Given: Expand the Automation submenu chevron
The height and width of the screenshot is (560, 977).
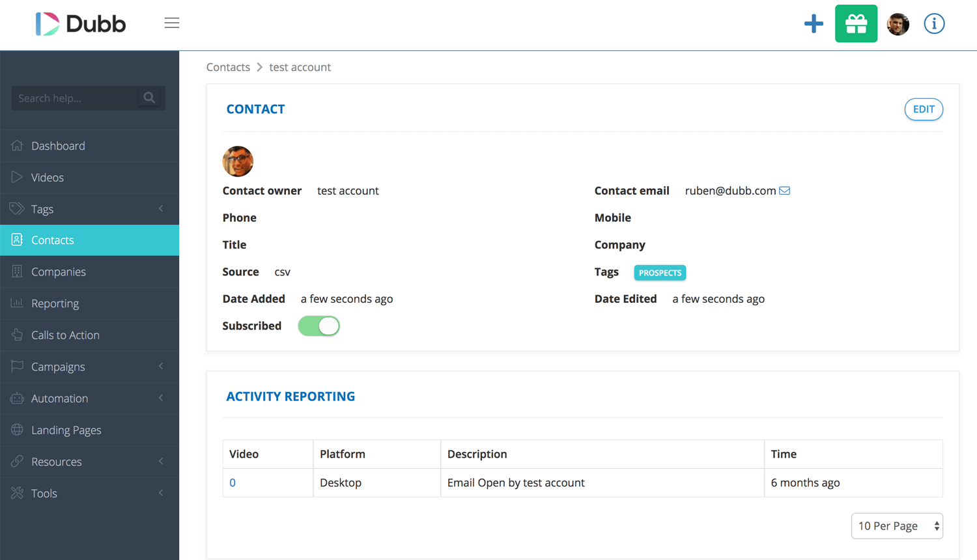Looking at the screenshot, I should coord(161,398).
